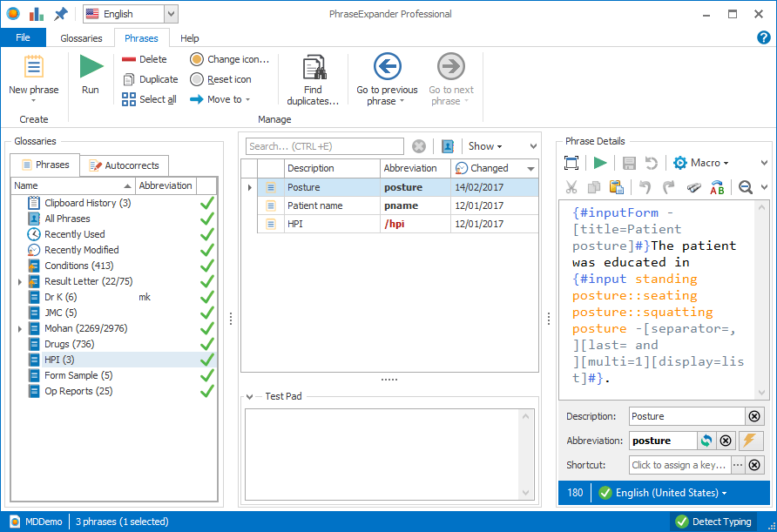Viewport: 777px width, 532px height.
Task: Click the scissors cut icon
Action: click(x=571, y=187)
